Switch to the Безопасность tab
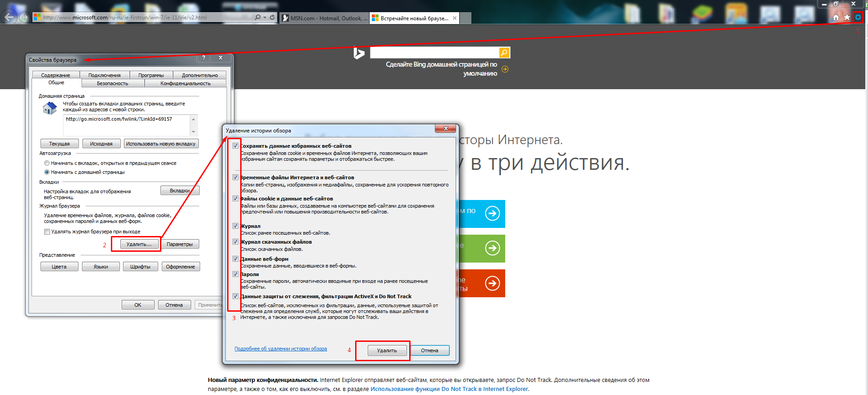The width and height of the screenshot is (868, 395). [x=113, y=83]
